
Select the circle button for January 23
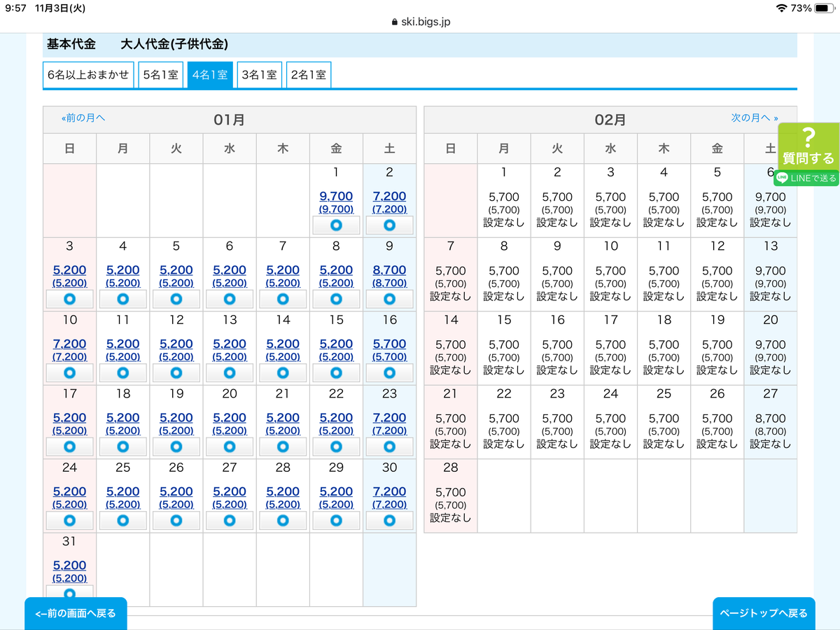[x=389, y=447]
